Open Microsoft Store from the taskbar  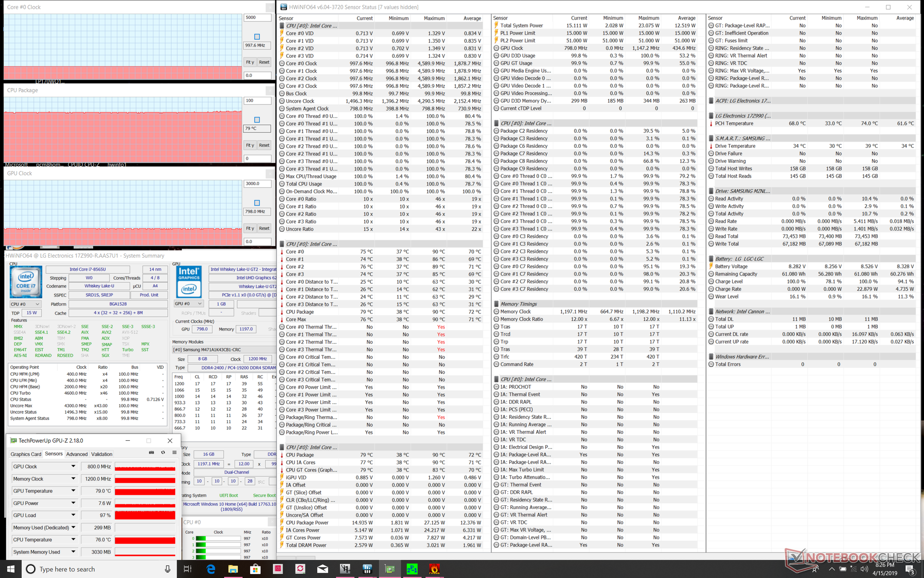tap(255, 569)
